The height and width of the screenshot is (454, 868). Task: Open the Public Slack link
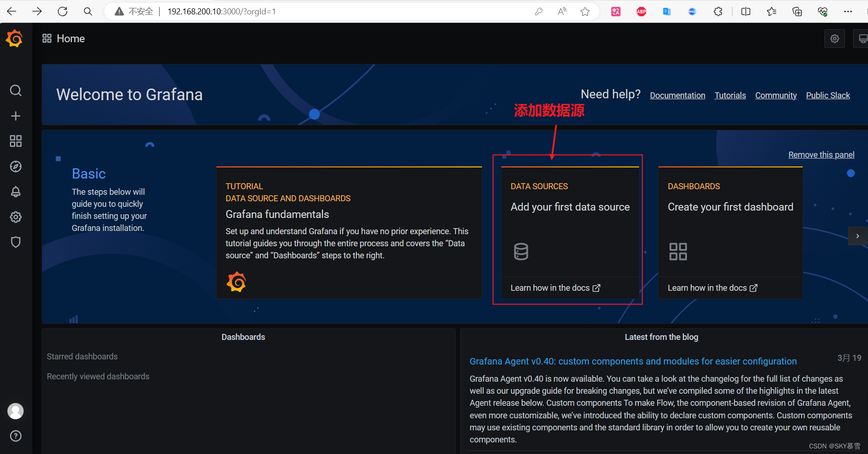(x=828, y=96)
